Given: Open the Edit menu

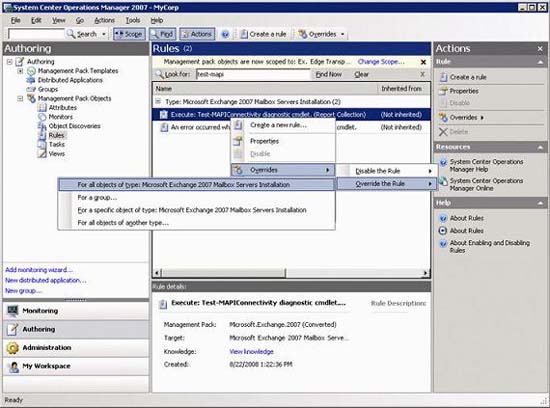Looking at the screenshot, I should pyautogui.click(x=36, y=20).
